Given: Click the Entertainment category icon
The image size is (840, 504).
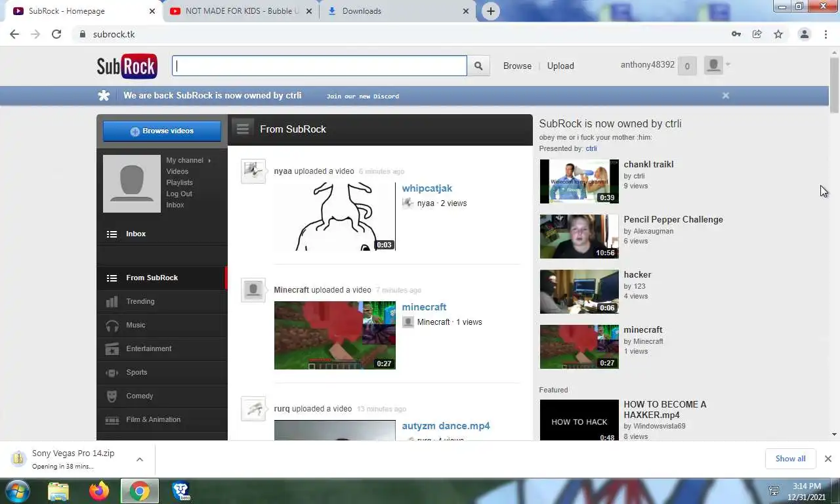Looking at the screenshot, I should (112, 348).
